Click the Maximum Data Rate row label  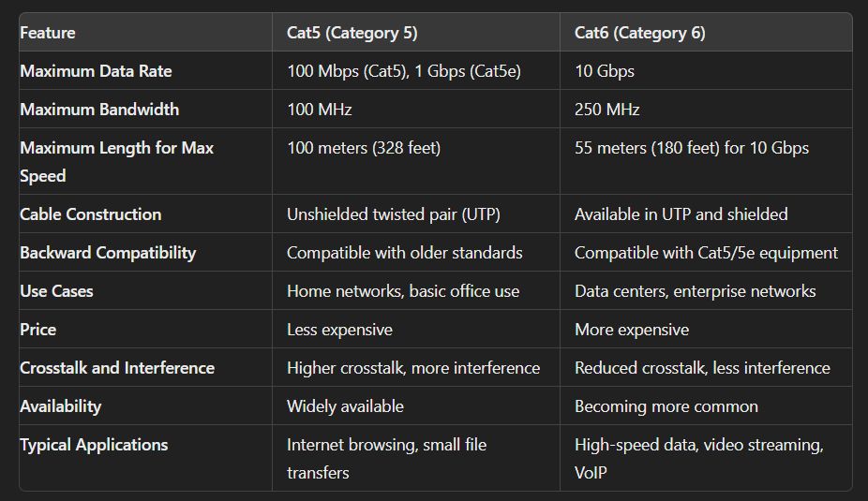(96, 71)
